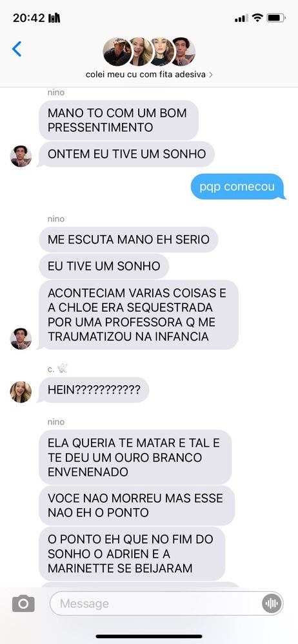The width and height of the screenshot is (298, 644).
Task: Tap the 'ME ESCUTA MANO EH SERIO' bubble
Action: tap(128, 240)
